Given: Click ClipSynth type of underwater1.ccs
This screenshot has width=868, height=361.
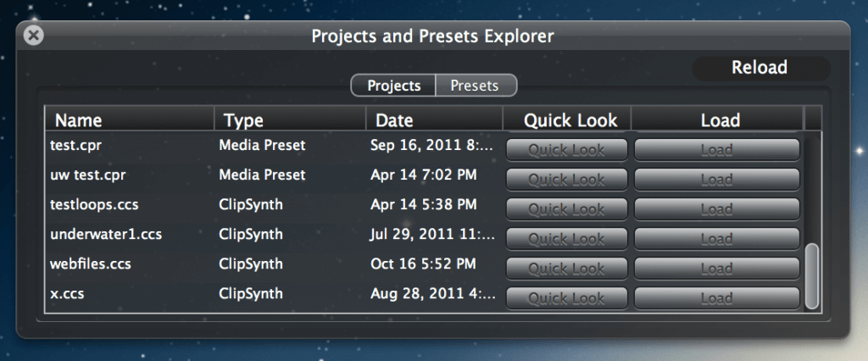Looking at the screenshot, I should pyautogui.click(x=251, y=234).
